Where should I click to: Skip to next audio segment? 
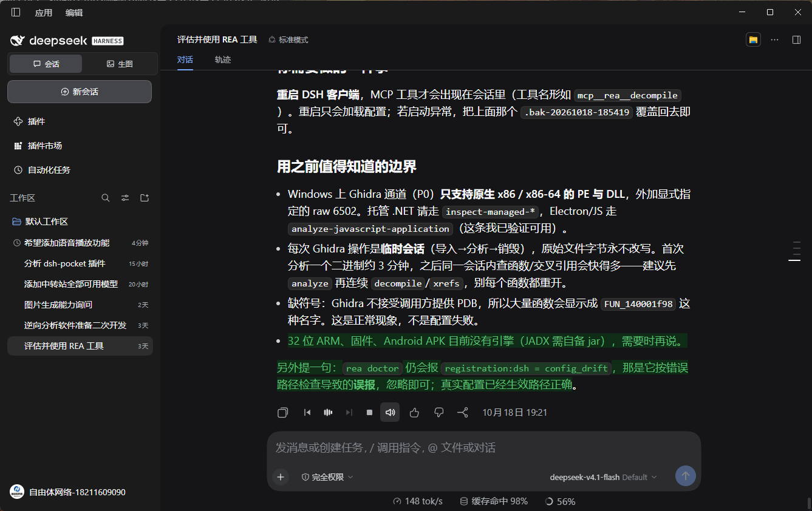click(x=349, y=413)
